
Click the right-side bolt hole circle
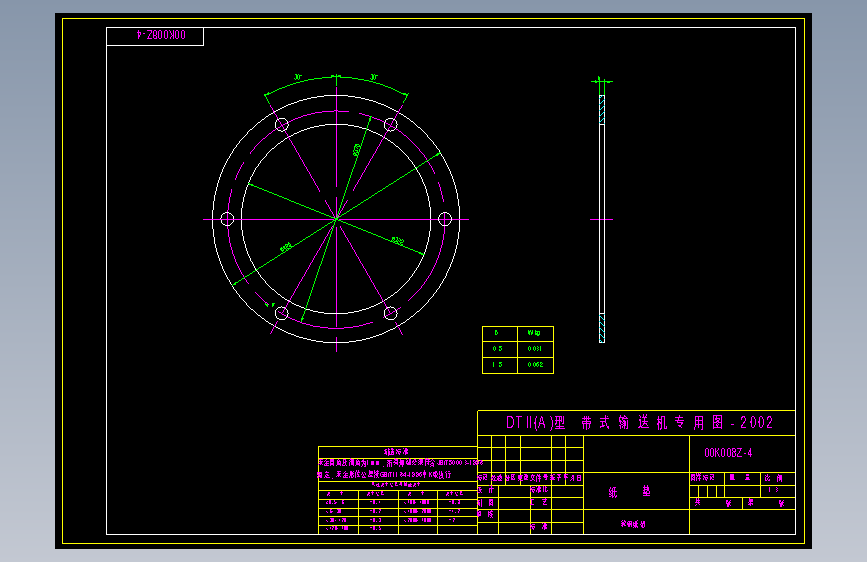click(x=445, y=219)
